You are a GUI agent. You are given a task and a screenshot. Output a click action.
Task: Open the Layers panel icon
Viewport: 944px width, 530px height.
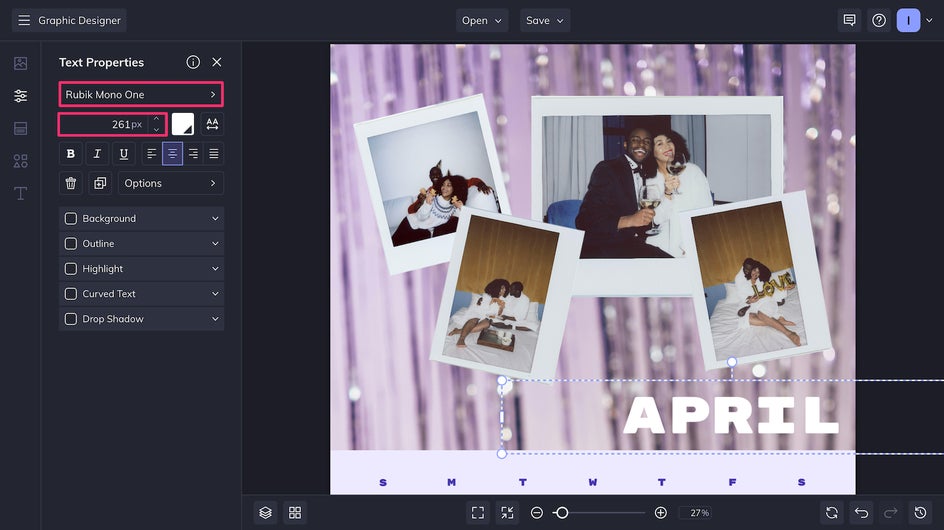(x=266, y=513)
